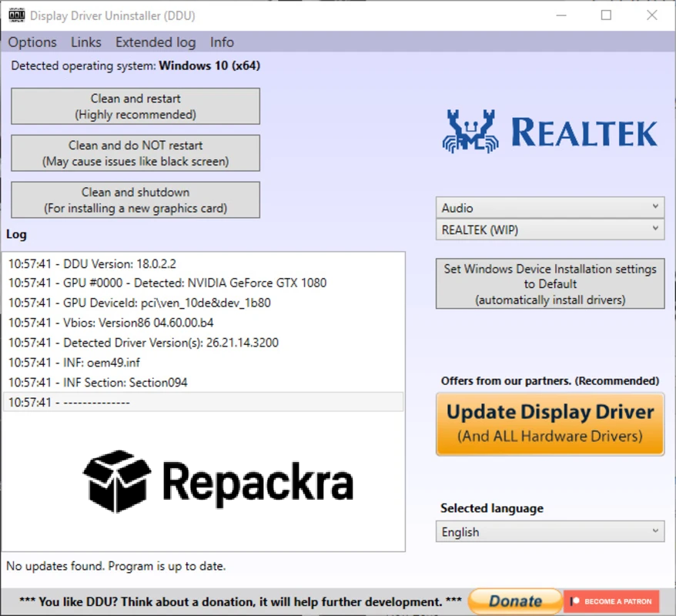Viewport: 676px width, 616px height.
Task: Expand the Audio device type dropdown
Action: (x=550, y=208)
